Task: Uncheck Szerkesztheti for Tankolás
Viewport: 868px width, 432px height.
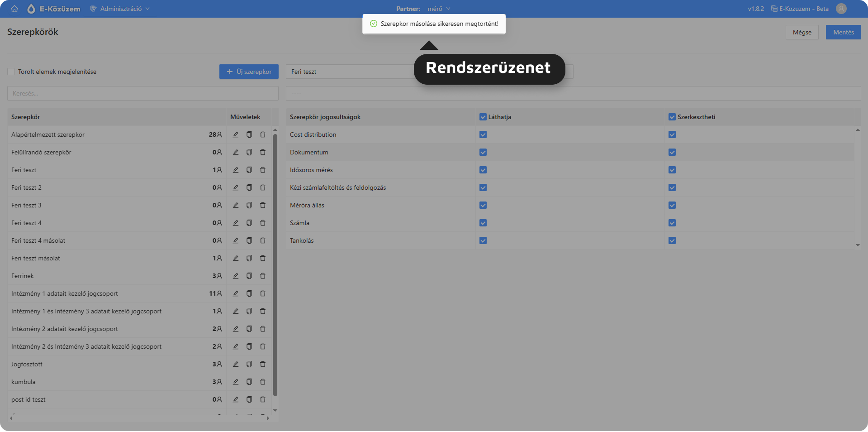Action: tap(672, 240)
